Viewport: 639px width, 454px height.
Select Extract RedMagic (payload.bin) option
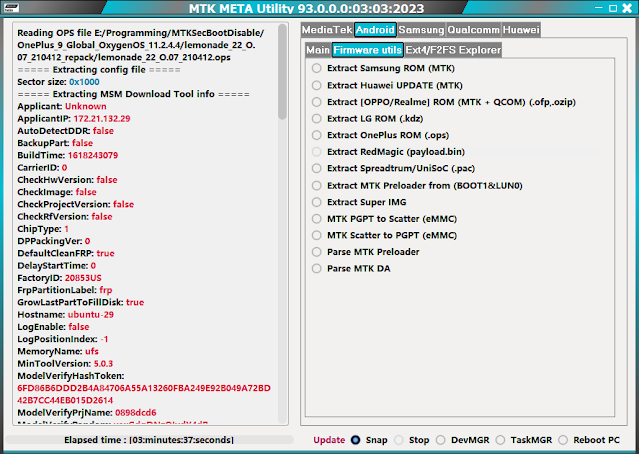tap(388, 152)
